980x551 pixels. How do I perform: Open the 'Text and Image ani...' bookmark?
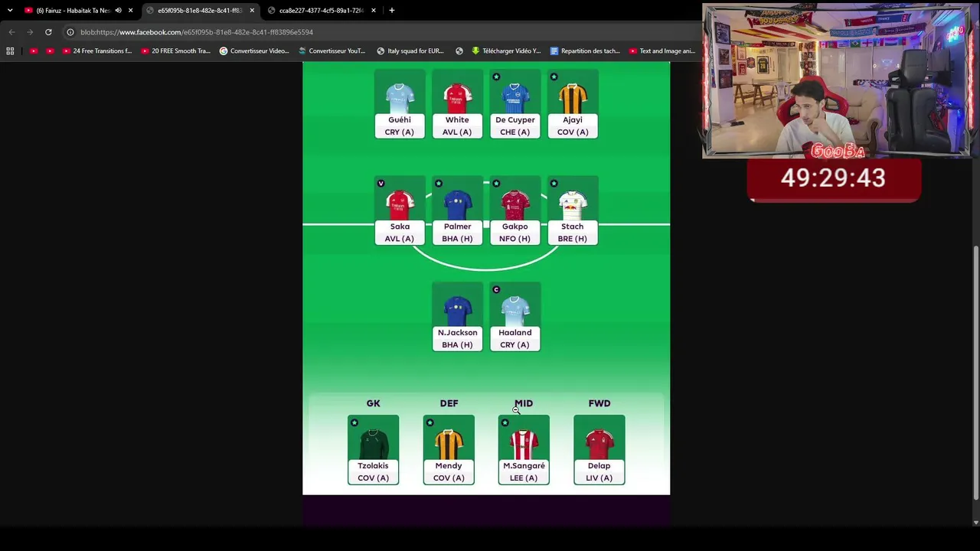pyautogui.click(x=662, y=51)
